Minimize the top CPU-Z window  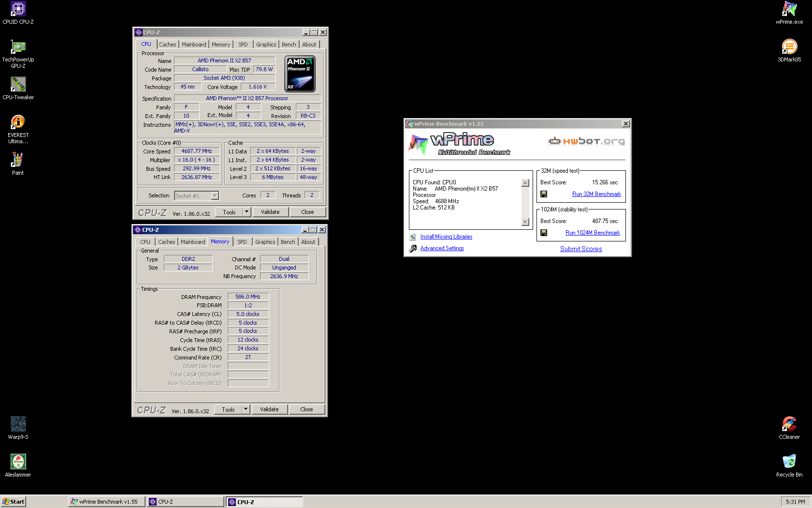click(x=306, y=32)
